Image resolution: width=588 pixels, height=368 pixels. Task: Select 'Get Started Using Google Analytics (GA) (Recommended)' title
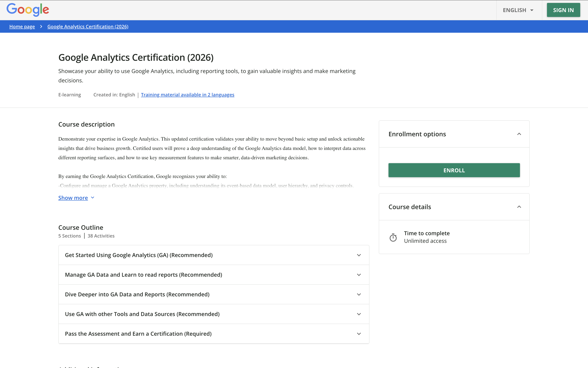click(139, 255)
